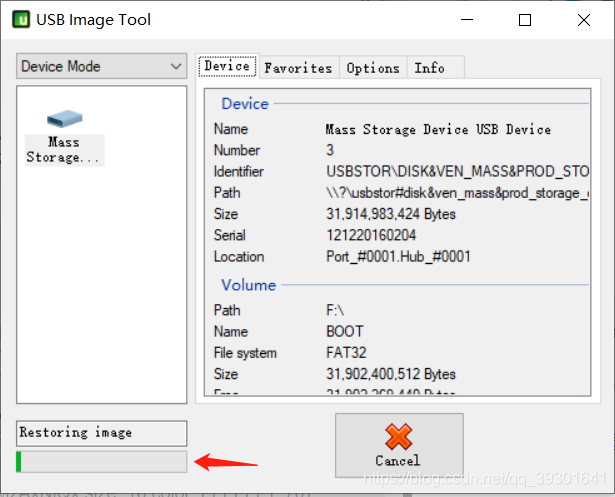Viewport: 615px width, 497px height.
Task: Click the USB Image Tool title bar logo
Action: [x=21, y=20]
